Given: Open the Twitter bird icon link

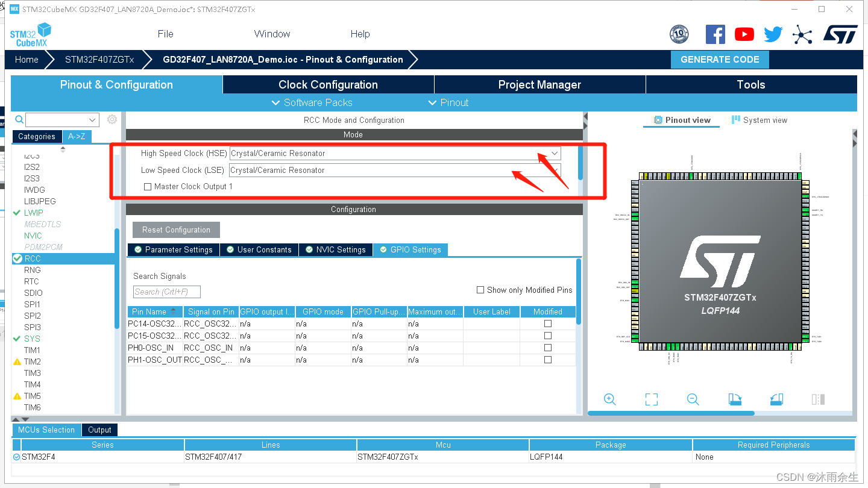Looking at the screenshot, I should pos(773,34).
